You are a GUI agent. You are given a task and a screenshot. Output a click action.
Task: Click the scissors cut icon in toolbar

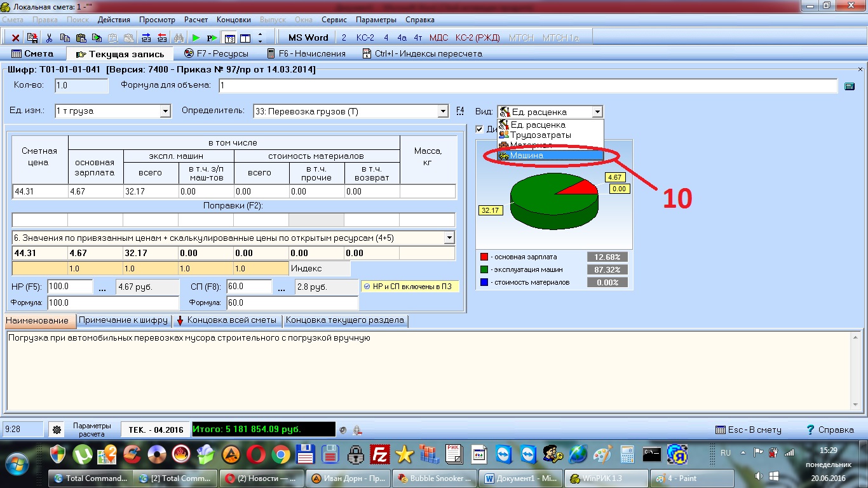[x=49, y=38]
